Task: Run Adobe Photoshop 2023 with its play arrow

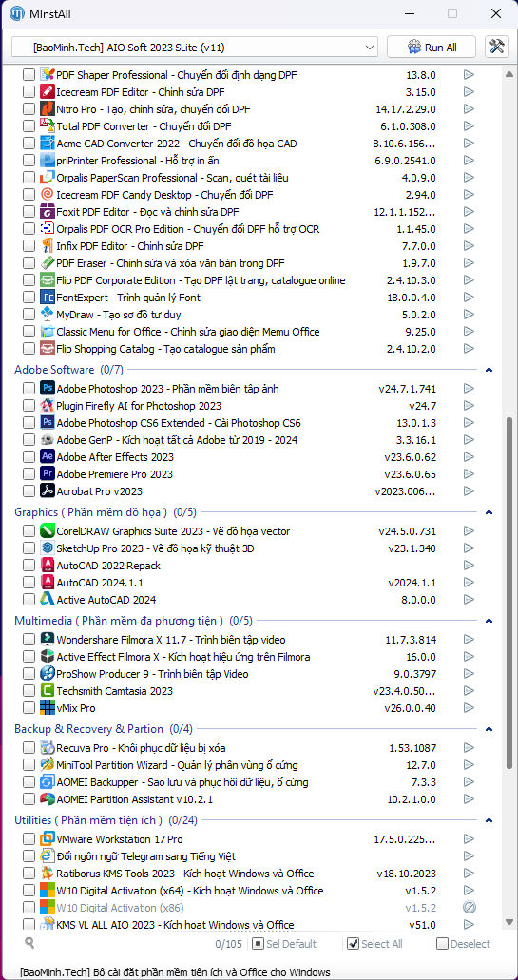Action: (x=469, y=389)
